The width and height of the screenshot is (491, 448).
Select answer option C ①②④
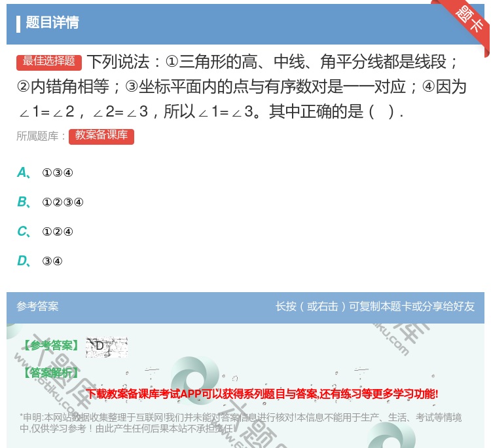click(x=45, y=231)
